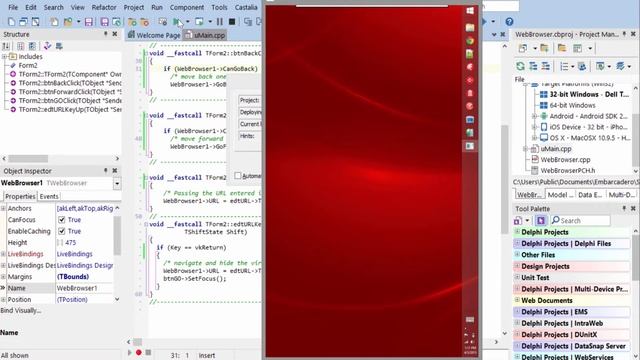Image resolution: width=640 pixels, height=360 pixels.
Task: Pin the Object Inspector panel
Action: pyautogui.click(x=106, y=171)
